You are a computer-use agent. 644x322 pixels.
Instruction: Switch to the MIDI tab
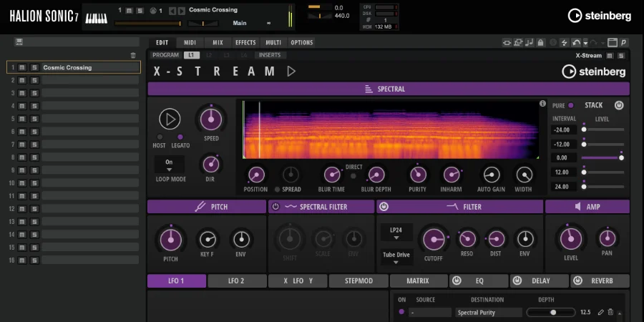coord(190,42)
